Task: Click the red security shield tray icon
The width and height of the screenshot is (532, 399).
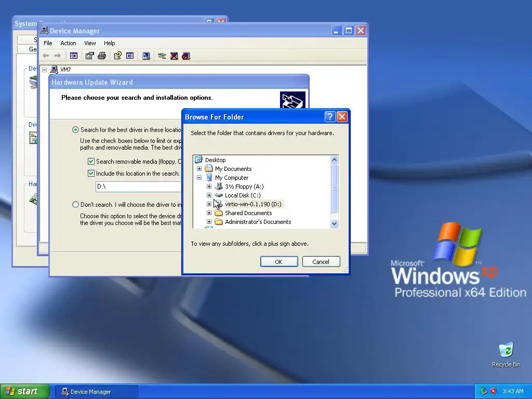Action: tap(494, 391)
